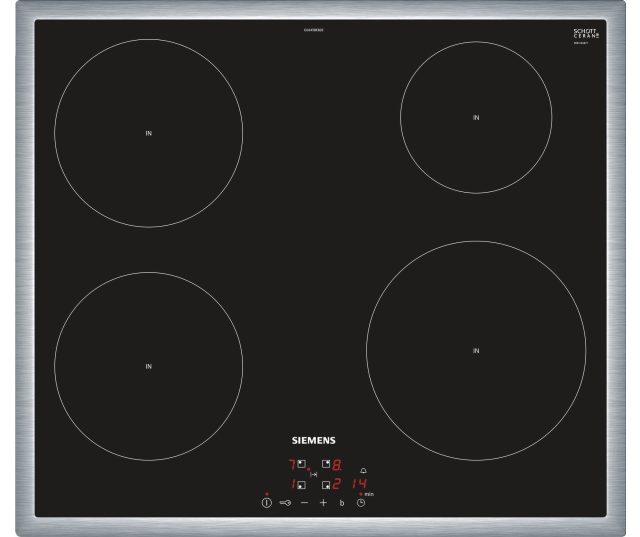This screenshot has width=640, height=537.
Task: Click the SIEMENS logo
Action: pos(313,440)
